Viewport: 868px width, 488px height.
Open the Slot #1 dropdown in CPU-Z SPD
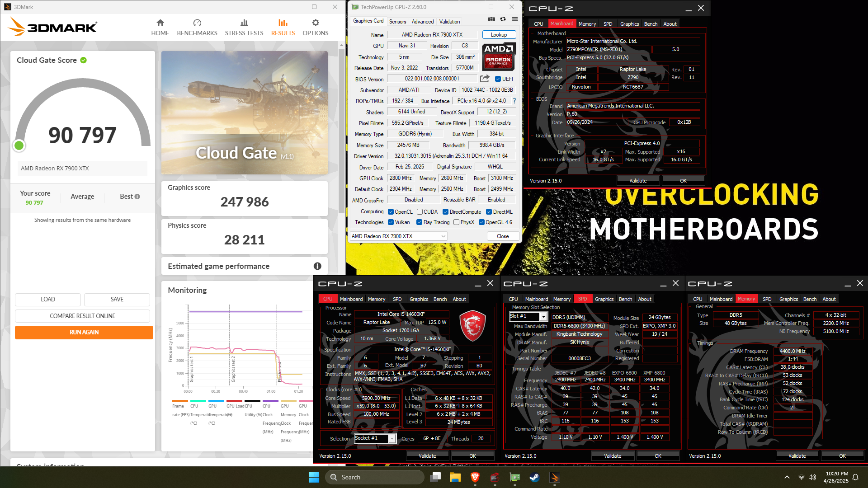[528, 316]
